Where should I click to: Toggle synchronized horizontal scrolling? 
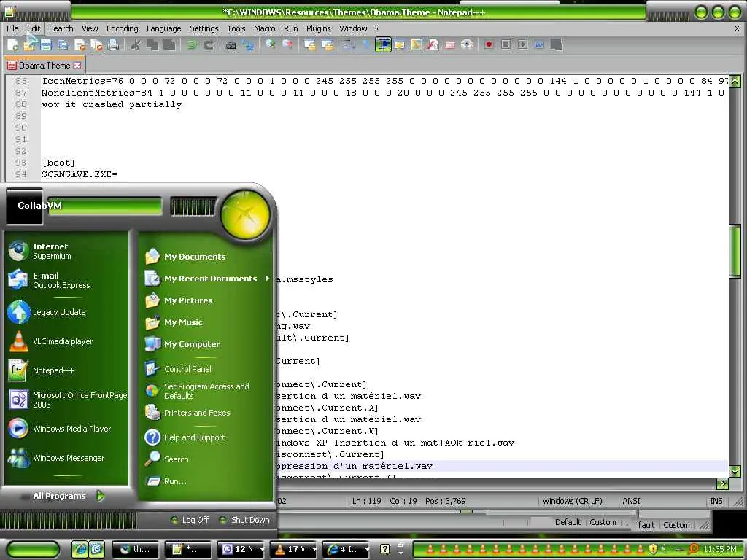tap(327, 44)
